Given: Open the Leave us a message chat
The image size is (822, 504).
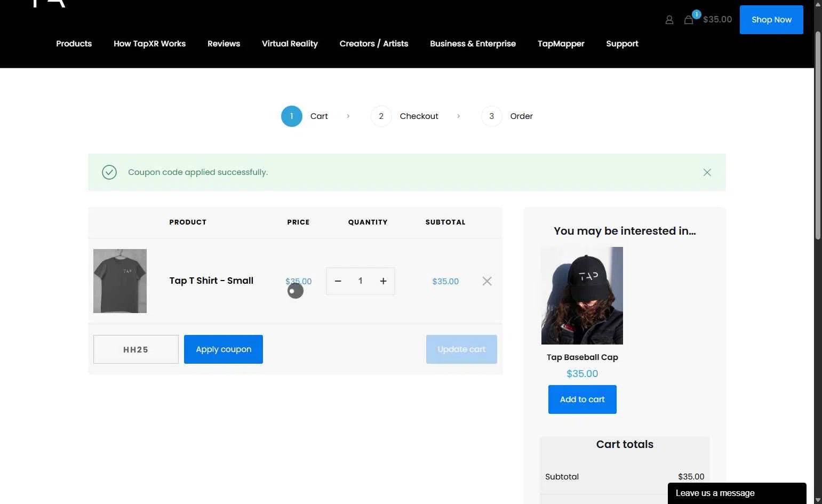Looking at the screenshot, I should [x=737, y=493].
